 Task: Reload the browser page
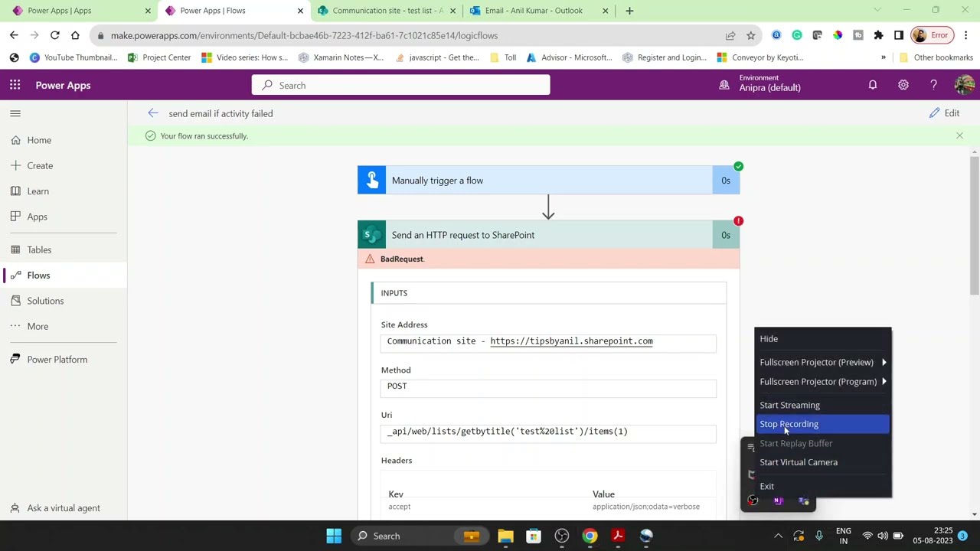54,35
